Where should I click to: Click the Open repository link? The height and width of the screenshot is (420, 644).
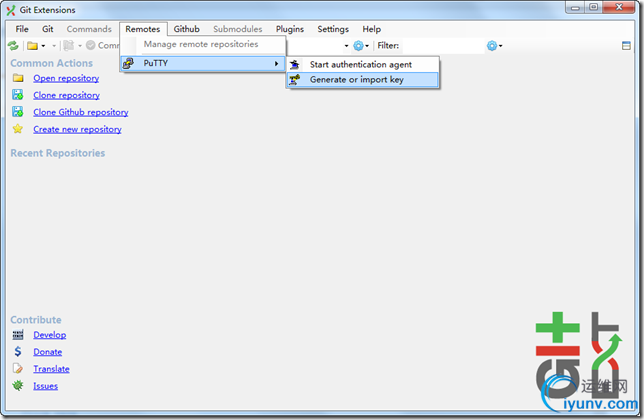pyautogui.click(x=66, y=78)
